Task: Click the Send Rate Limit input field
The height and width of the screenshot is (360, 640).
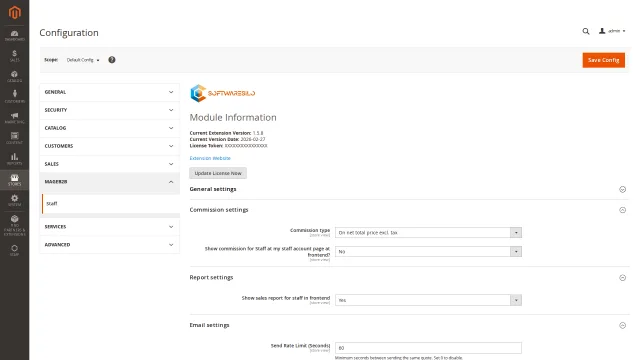Action: [x=428, y=348]
